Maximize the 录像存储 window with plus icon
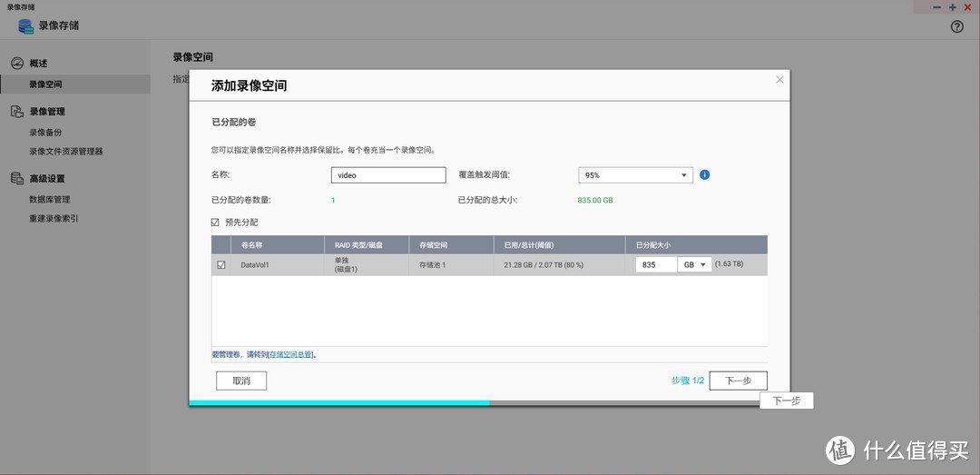 point(953,7)
